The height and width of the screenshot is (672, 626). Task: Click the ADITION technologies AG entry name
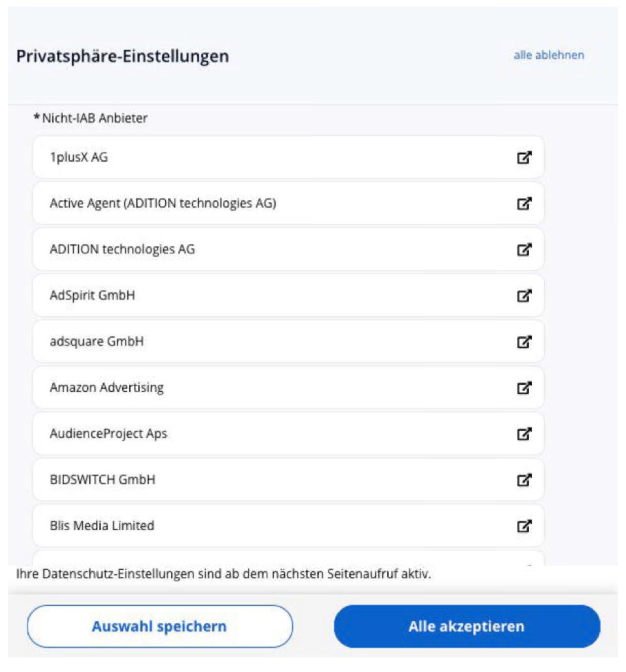(x=122, y=249)
